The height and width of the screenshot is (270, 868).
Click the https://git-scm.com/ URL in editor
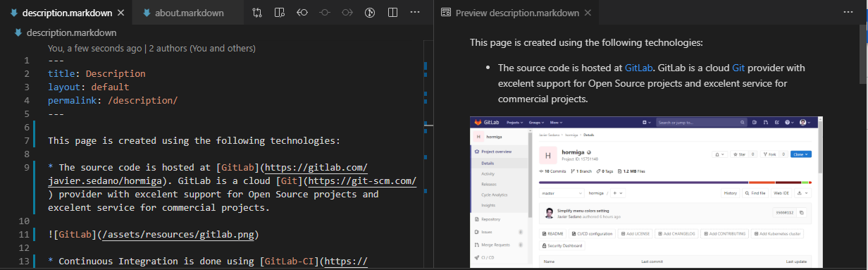coord(363,181)
